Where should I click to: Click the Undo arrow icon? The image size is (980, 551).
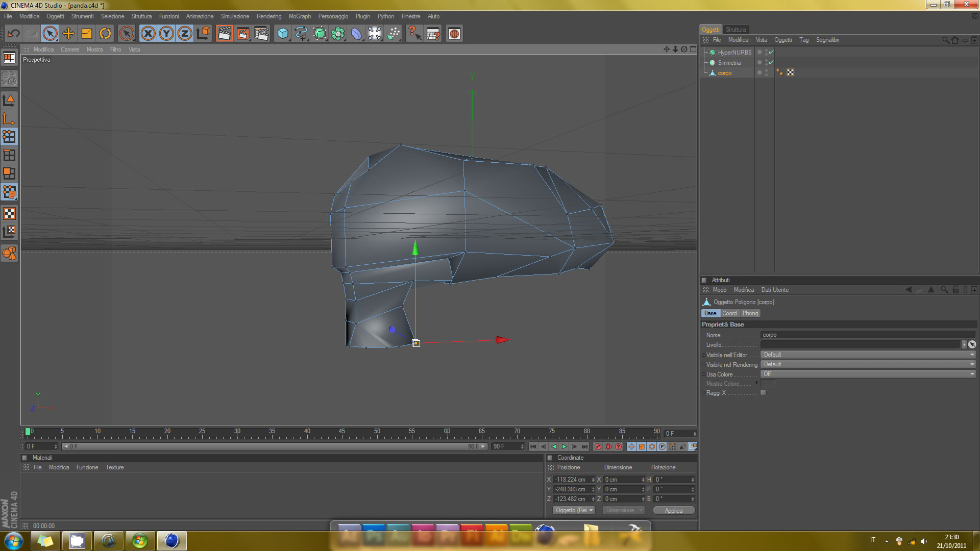pyautogui.click(x=13, y=34)
